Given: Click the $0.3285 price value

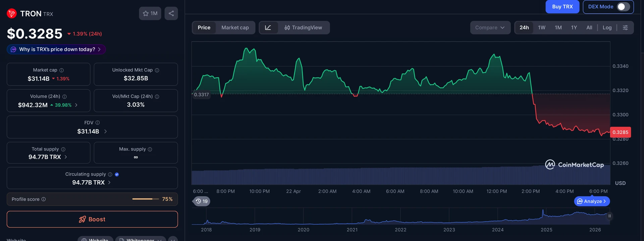Looking at the screenshot, I should [x=35, y=34].
